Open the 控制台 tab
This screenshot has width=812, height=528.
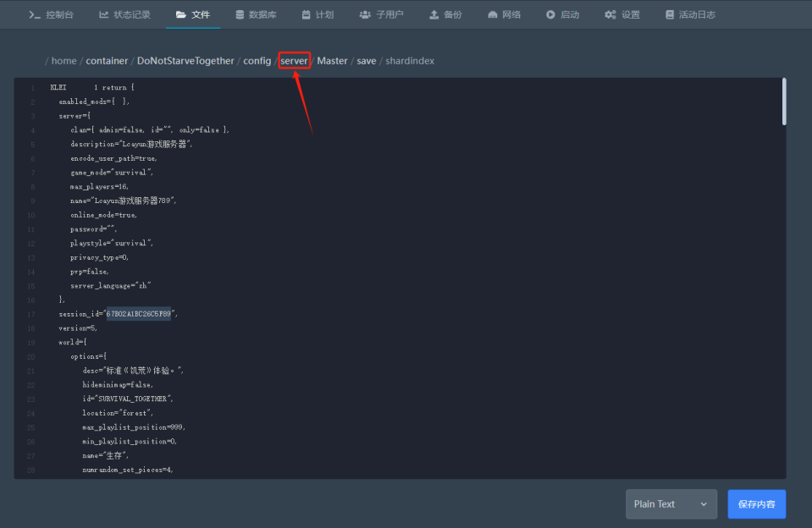[x=52, y=15]
